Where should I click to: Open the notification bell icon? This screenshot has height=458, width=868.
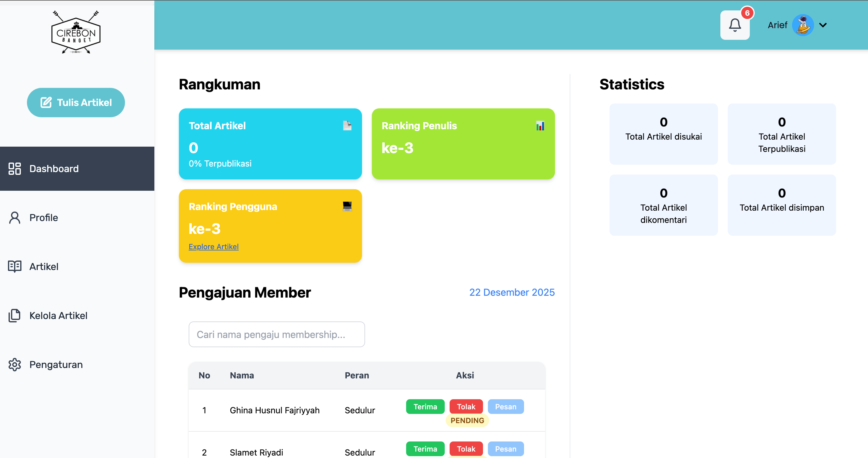click(x=734, y=25)
